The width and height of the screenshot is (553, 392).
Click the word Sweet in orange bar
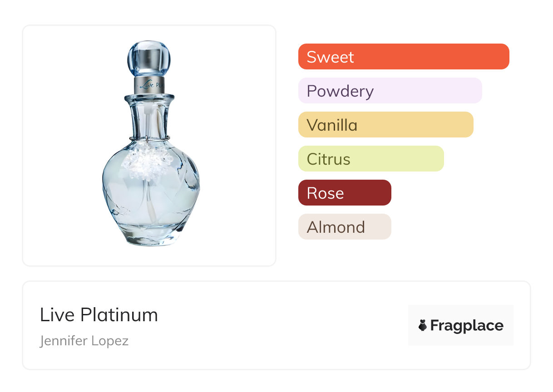click(330, 57)
